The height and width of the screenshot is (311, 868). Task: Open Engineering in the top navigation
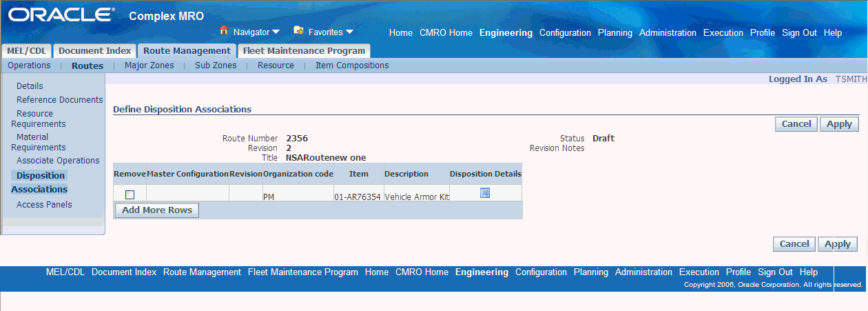click(x=506, y=33)
